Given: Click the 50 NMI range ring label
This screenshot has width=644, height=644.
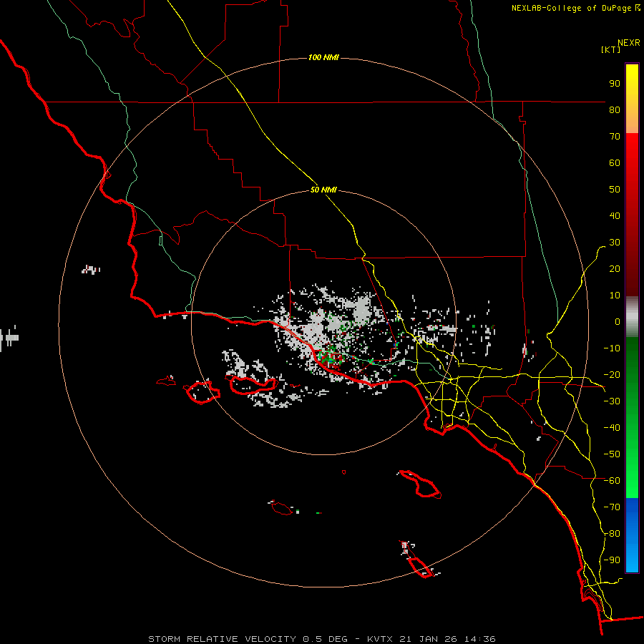Looking at the screenshot, I should pos(323,190).
